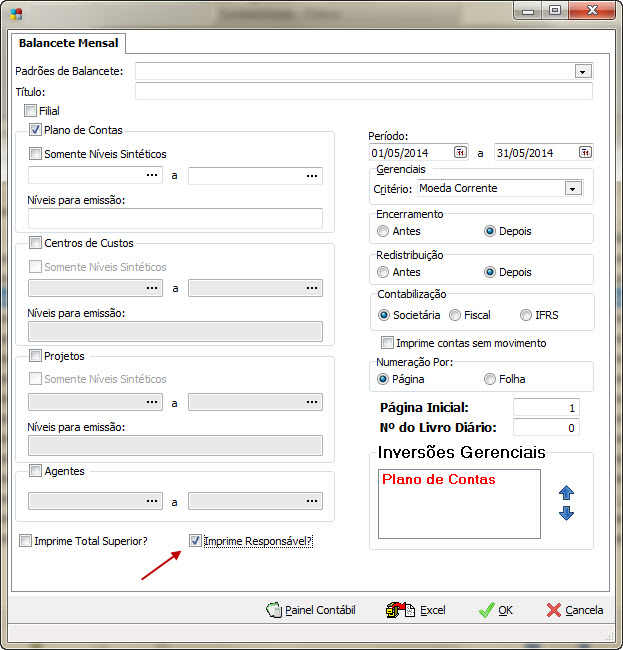Click the blue up arrow in Inversões Gerenciais
Image resolution: width=623 pixels, height=650 pixels.
click(566, 493)
